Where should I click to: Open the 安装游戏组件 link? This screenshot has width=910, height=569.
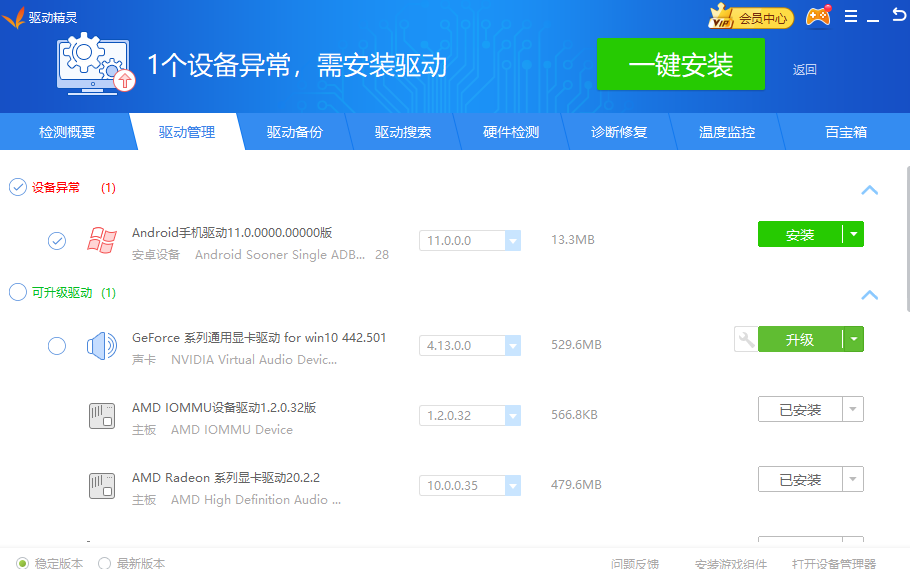click(x=731, y=563)
